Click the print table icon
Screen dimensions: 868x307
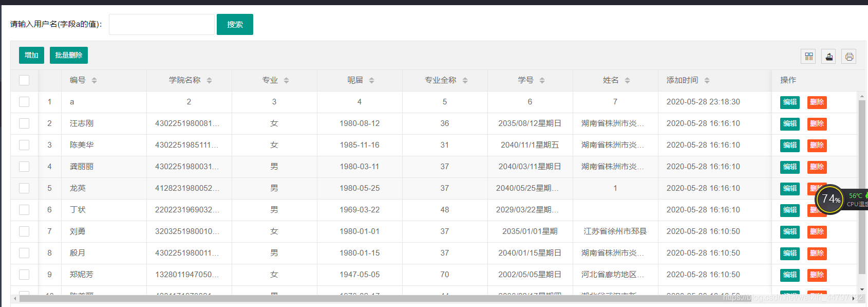(849, 57)
